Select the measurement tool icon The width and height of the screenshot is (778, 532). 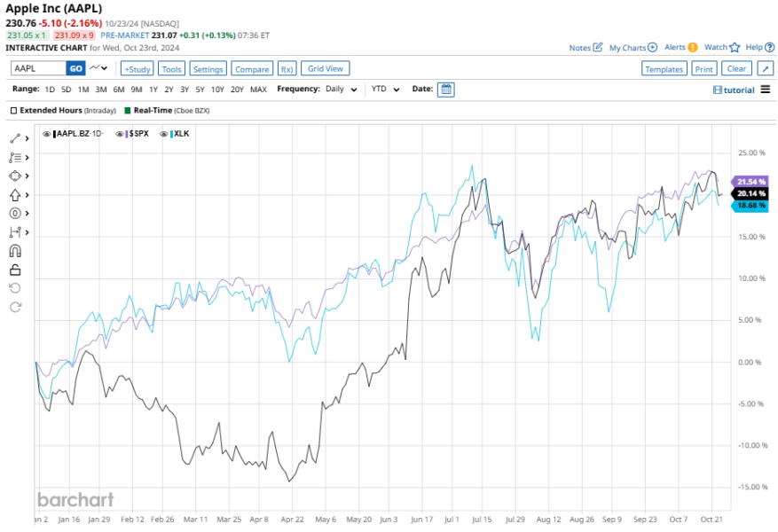click(x=15, y=232)
